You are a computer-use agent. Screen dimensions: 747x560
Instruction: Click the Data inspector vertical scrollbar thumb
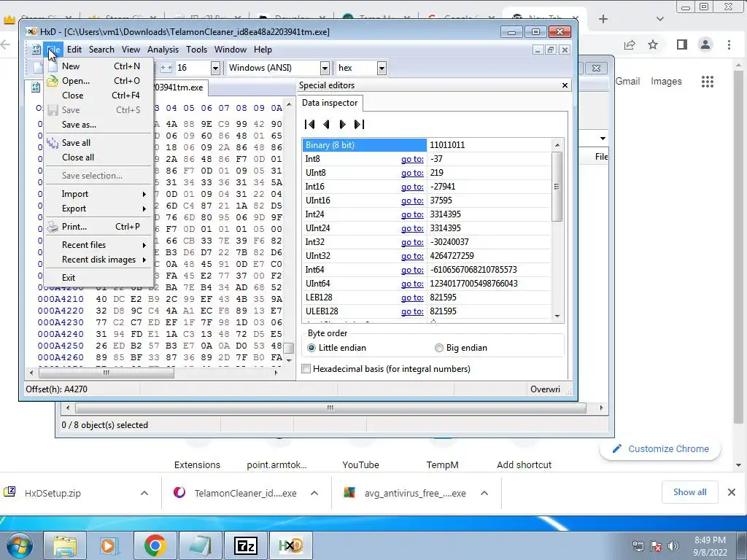pos(557,187)
